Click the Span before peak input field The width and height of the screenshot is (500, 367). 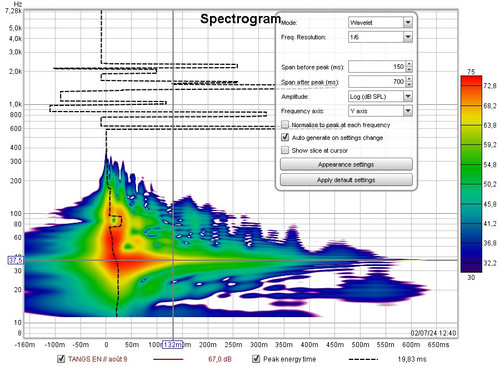click(377, 67)
